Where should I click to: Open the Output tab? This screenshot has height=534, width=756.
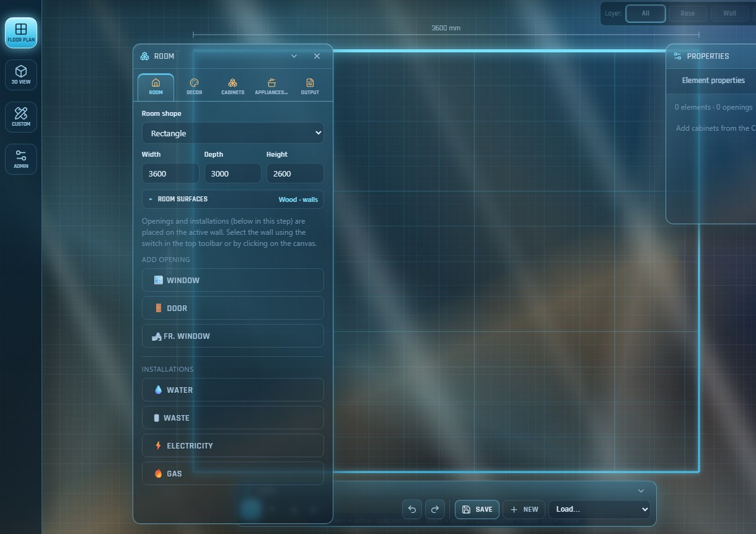click(x=310, y=87)
